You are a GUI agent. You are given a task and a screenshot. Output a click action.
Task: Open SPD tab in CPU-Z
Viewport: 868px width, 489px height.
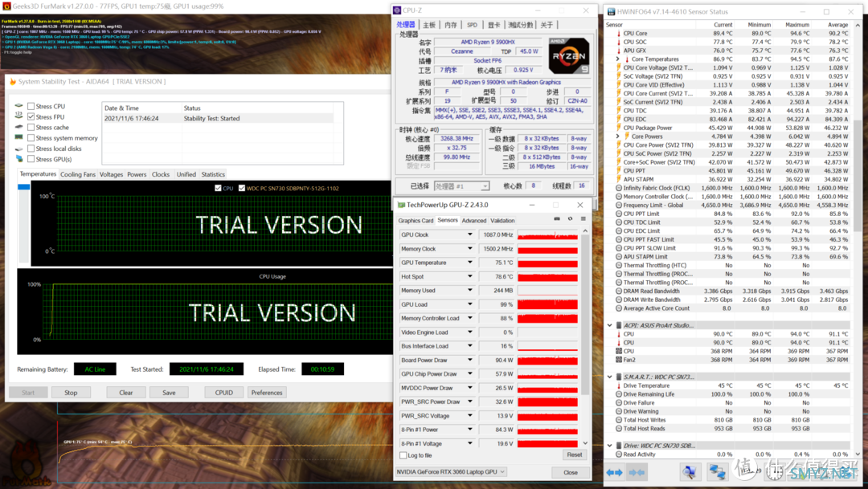click(473, 25)
